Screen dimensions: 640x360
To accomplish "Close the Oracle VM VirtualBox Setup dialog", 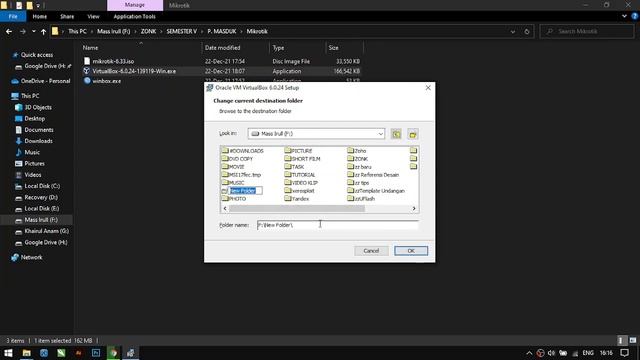I will tap(428, 88).
